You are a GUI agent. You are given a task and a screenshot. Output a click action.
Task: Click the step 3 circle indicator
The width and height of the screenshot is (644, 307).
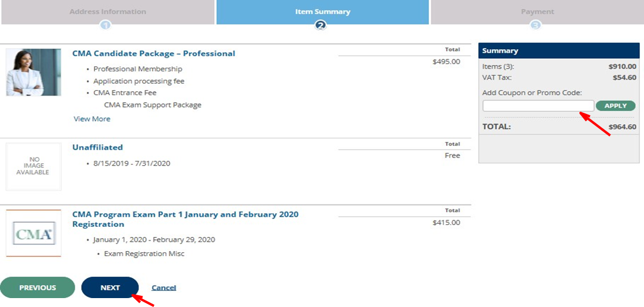[x=536, y=25]
